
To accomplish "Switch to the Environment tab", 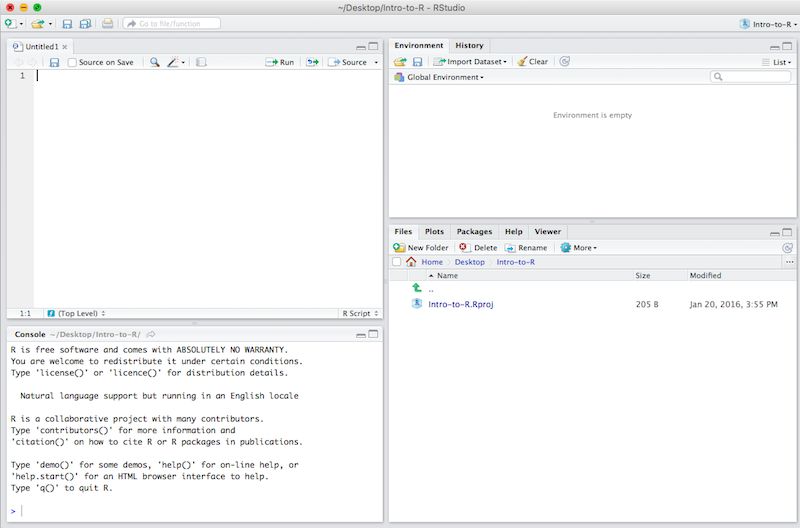I will tap(419, 45).
